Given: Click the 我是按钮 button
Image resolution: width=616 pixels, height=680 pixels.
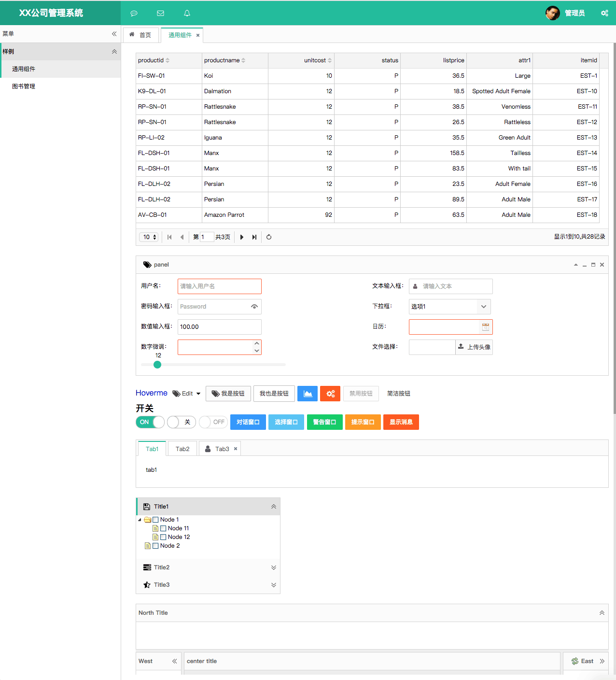Looking at the screenshot, I should (x=228, y=394).
